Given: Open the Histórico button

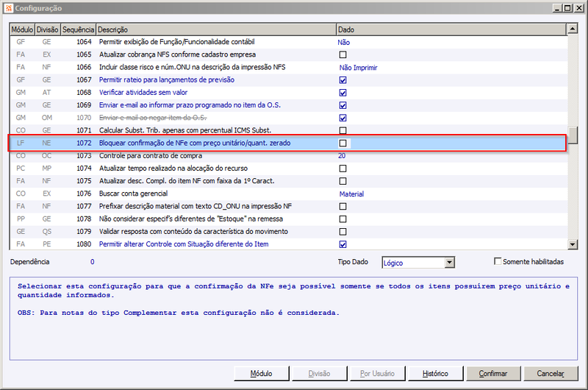Looking at the screenshot, I should click(435, 374).
